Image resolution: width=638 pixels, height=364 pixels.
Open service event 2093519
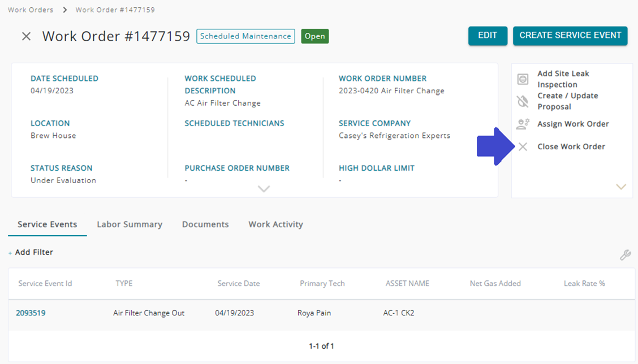31,313
